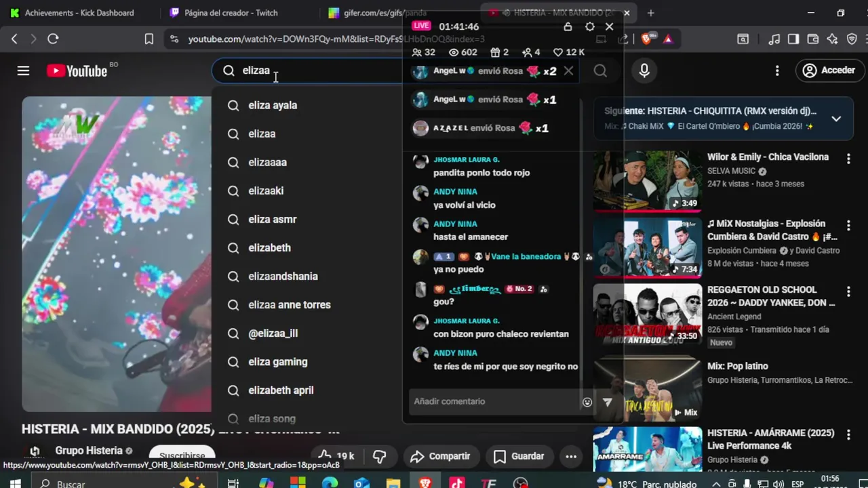868x488 pixels.
Task: Open TikTok from the Windows taskbar
Action: (x=456, y=483)
